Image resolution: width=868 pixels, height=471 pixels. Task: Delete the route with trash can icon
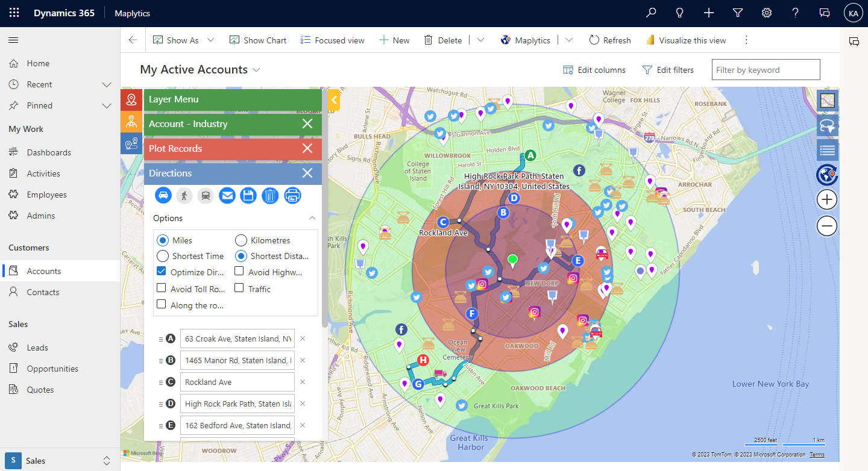(270, 195)
